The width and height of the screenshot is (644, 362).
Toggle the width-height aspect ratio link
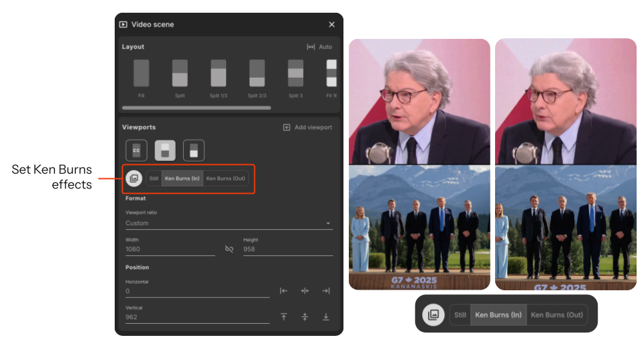(x=229, y=249)
